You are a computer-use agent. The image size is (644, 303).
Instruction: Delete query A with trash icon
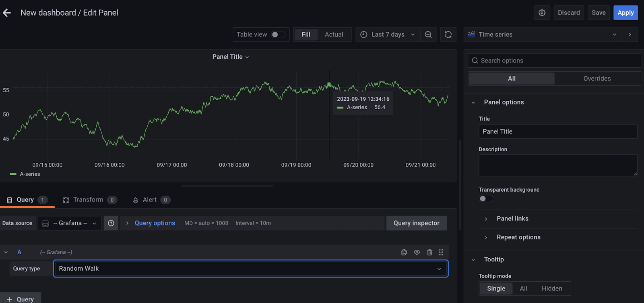click(x=429, y=252)
